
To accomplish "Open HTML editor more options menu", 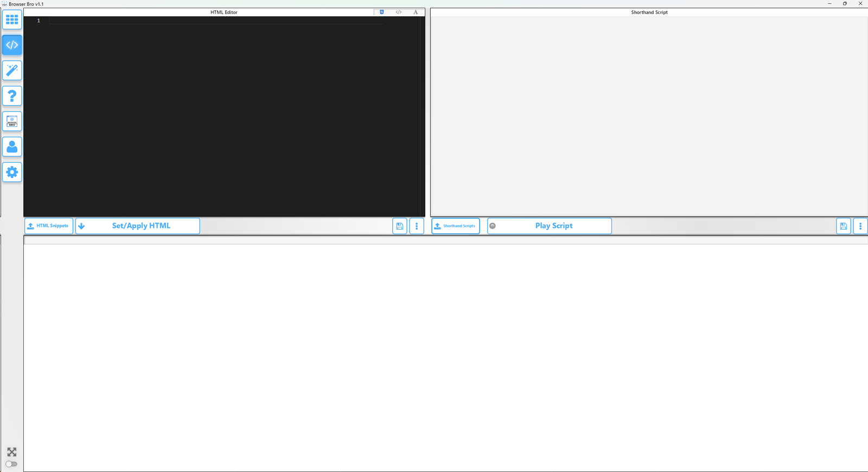I will [x=417, y=226].
